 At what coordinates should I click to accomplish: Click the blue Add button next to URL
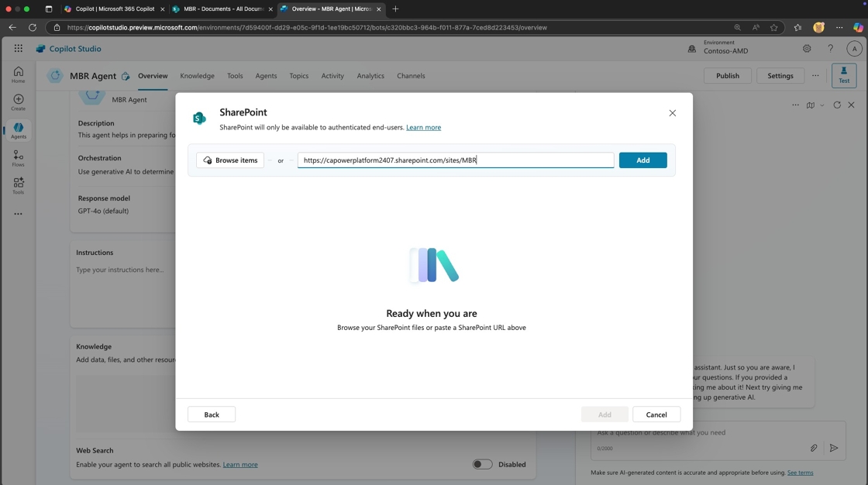pos(642,160)
